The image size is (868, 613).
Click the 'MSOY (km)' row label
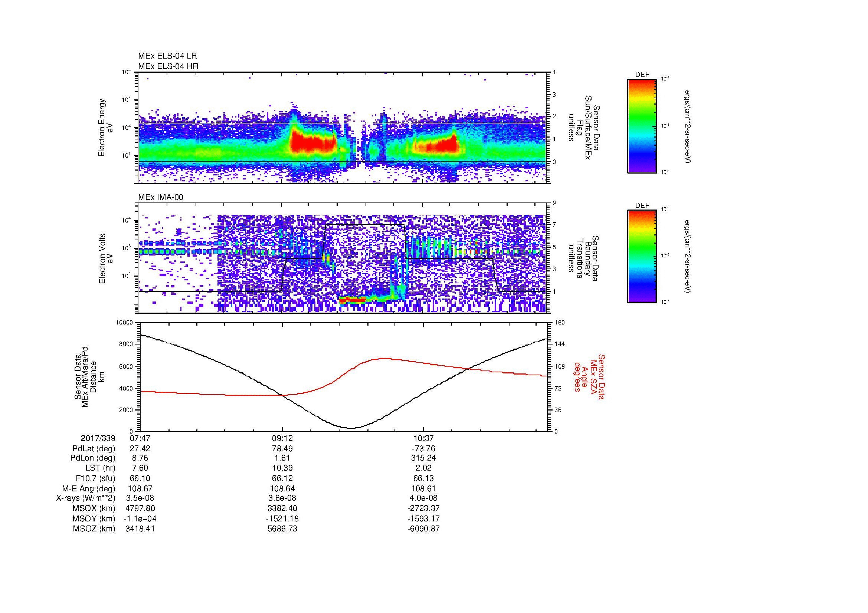tap(94, 518)
